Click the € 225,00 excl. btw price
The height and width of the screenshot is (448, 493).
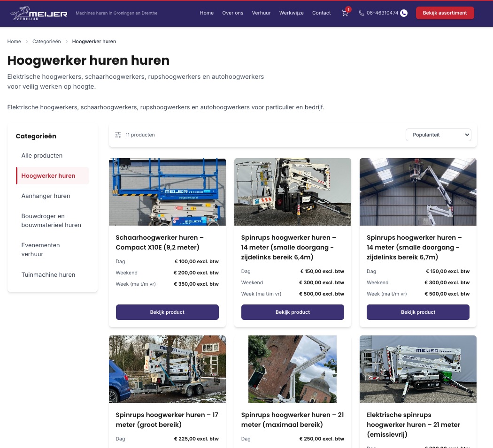pos(196,439)
